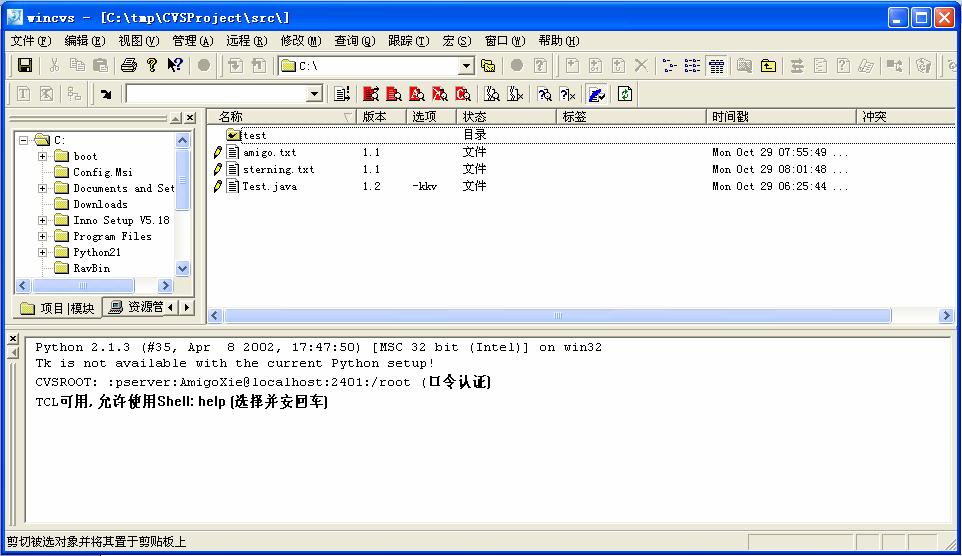Click the question-mark with X filter icon
This screenshot has height=556, width=962.
568,94
